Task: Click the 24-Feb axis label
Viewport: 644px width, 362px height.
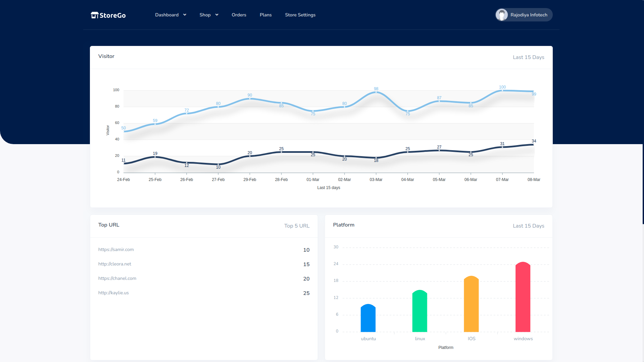Action: click(x=123, y=180)
